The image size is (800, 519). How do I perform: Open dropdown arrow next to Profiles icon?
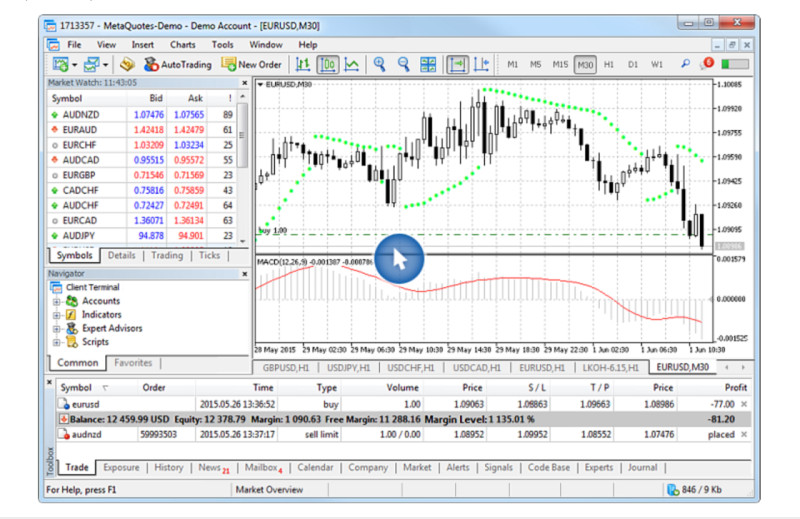click(x=106, y=65)
